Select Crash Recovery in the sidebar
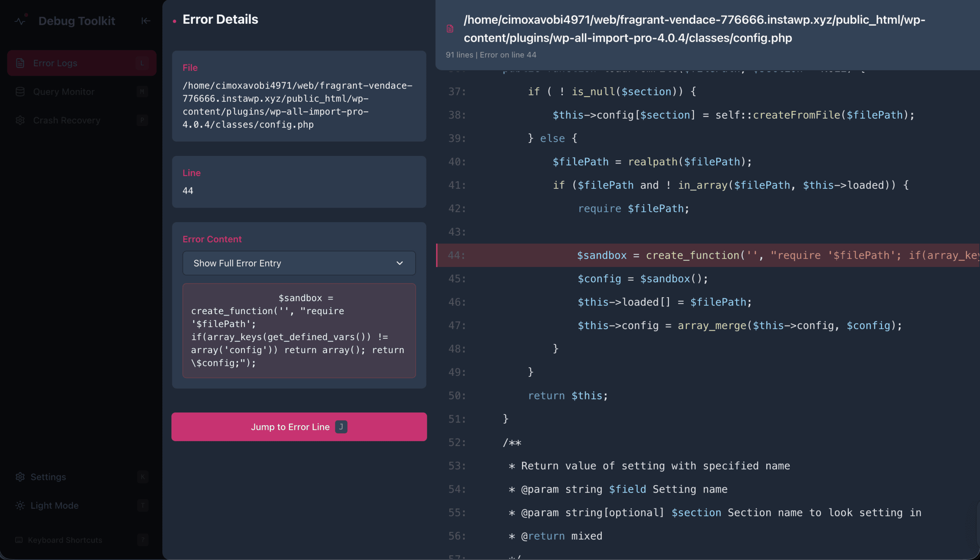The image size is (980, 560). coord(67,120)
